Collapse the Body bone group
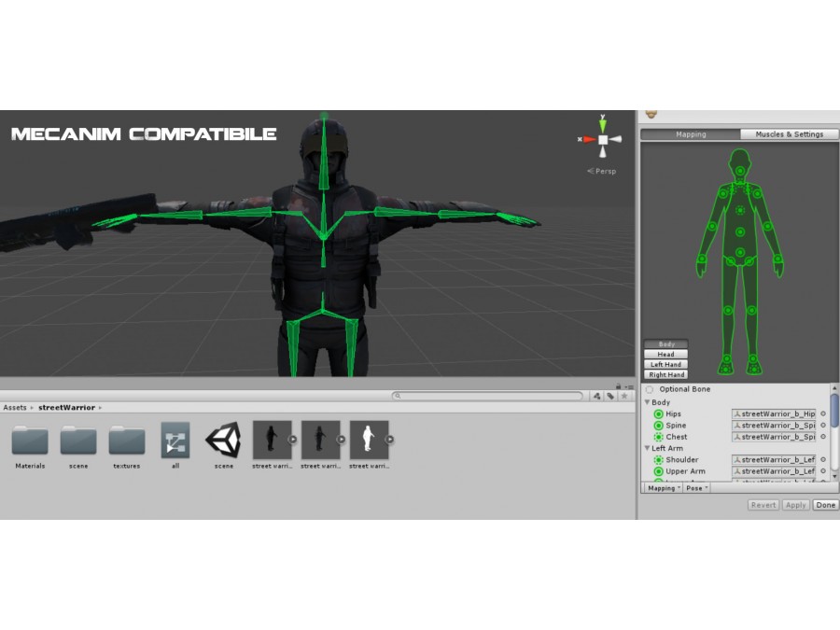840x630 pixels. coord(647,401)
